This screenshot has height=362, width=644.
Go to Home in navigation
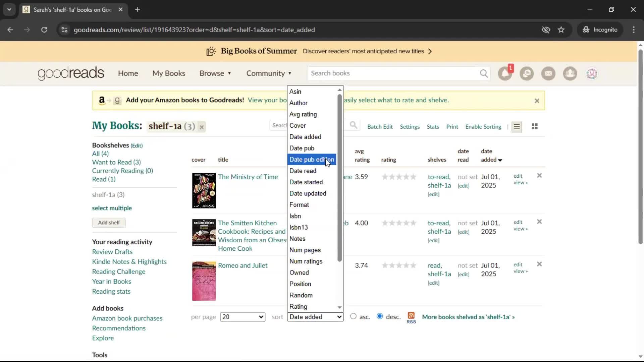coord(128,73)
